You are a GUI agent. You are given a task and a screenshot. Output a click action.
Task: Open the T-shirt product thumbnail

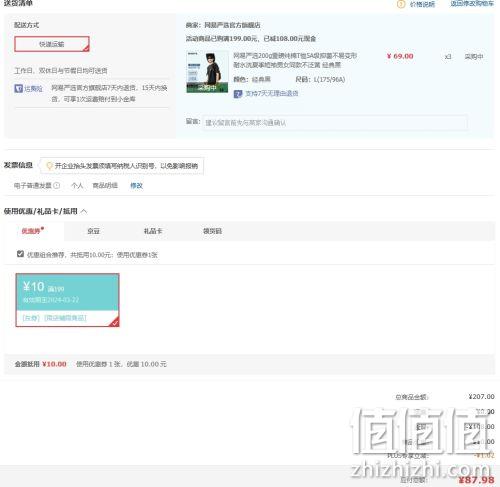207,72
